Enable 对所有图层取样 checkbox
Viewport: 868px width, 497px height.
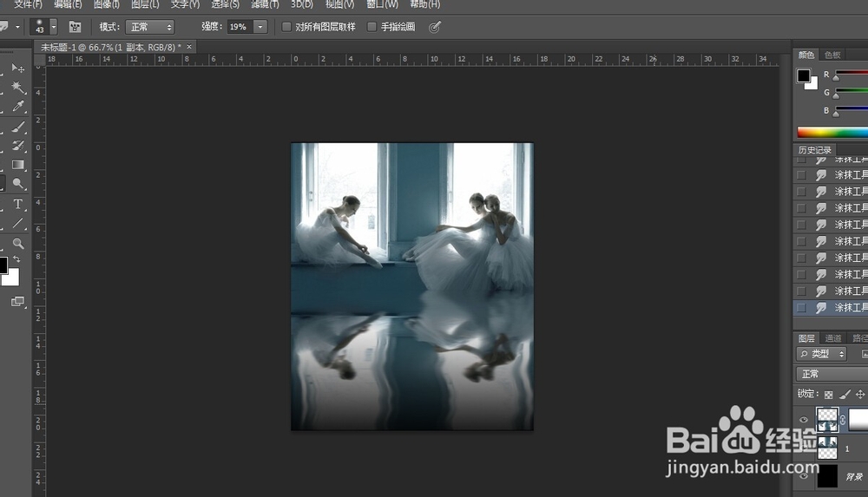(286, 27)
